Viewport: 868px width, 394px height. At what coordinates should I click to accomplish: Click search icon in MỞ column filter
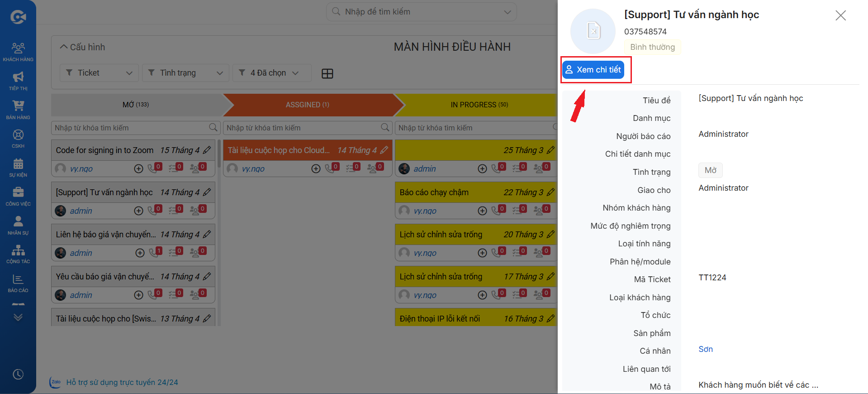pyautogui.click(x=213, y=127)
